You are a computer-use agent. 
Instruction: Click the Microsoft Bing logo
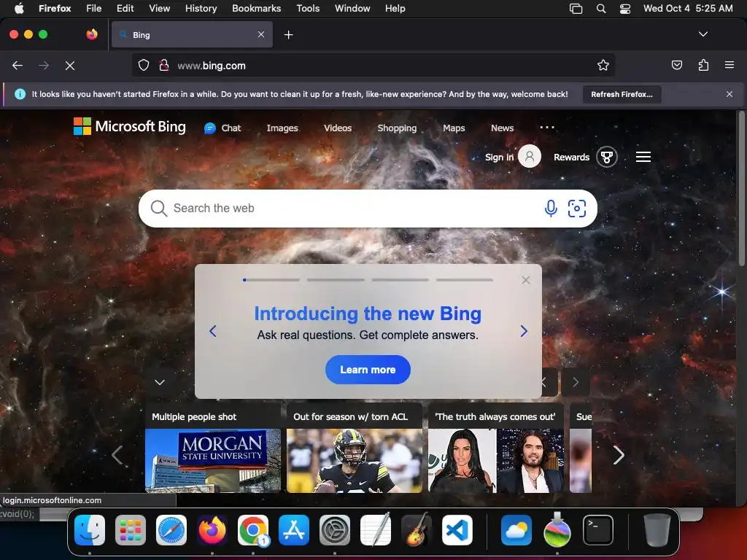pos(130,127)
